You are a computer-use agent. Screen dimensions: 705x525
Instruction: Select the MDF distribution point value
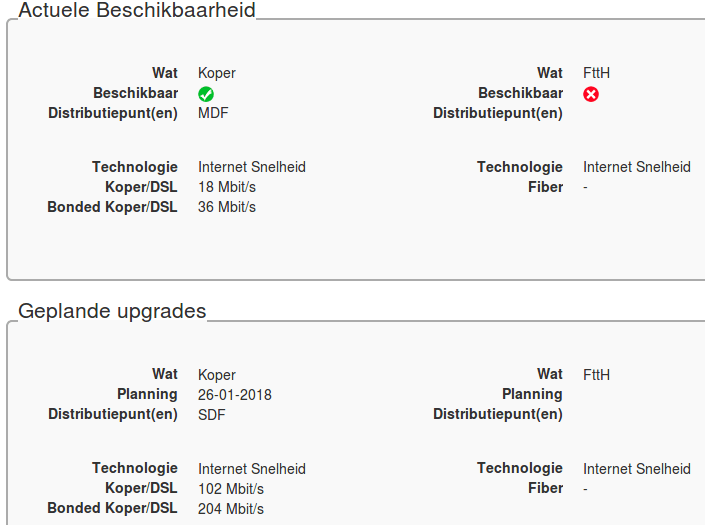tap(213, 113)
